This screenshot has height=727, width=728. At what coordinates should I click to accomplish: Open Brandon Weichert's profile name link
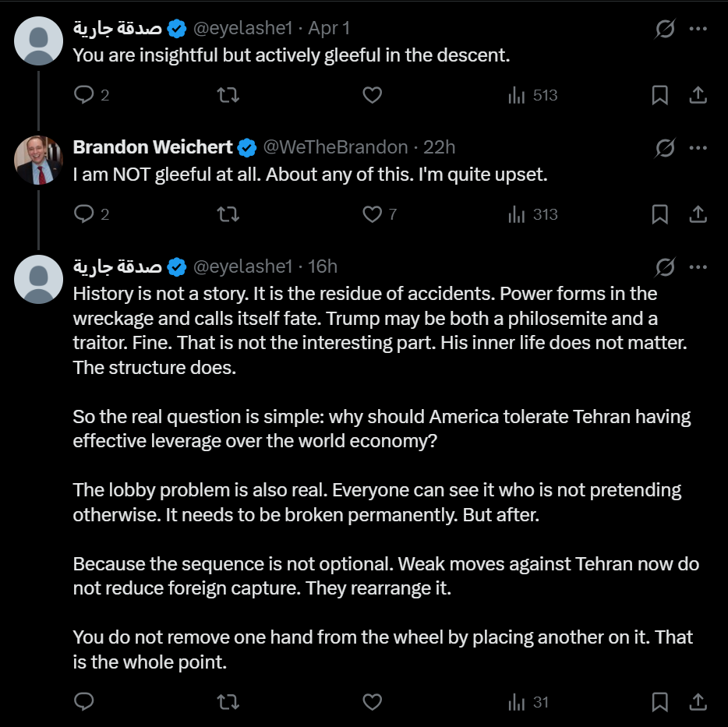153,147
